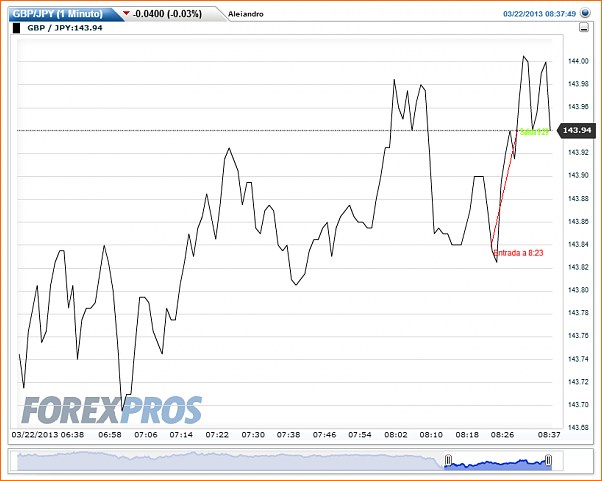The image size is (602, 481).
Task: Click the dark blue selected range in the navigator
Action: [498, 465]
